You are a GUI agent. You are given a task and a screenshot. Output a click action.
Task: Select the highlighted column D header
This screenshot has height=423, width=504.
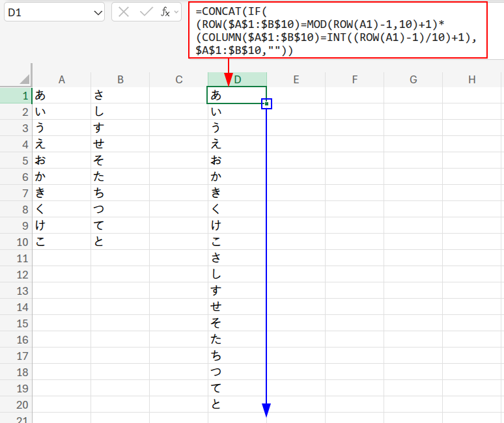(238, 79)
